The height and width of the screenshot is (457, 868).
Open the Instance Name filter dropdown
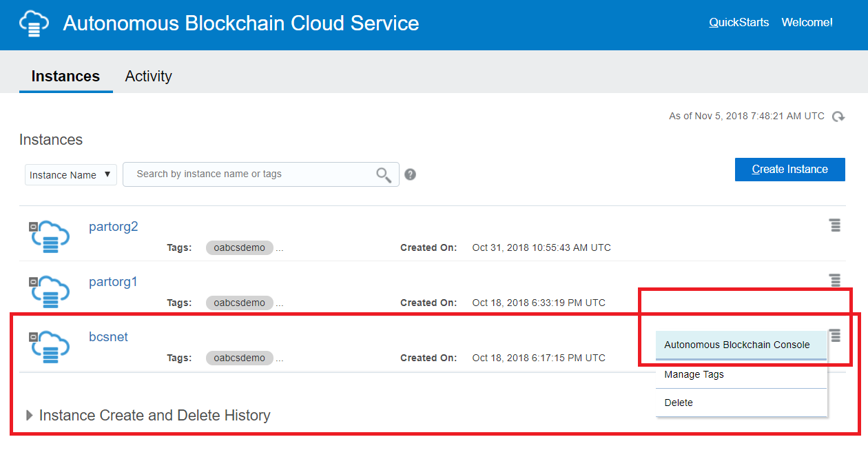[71, 175]
